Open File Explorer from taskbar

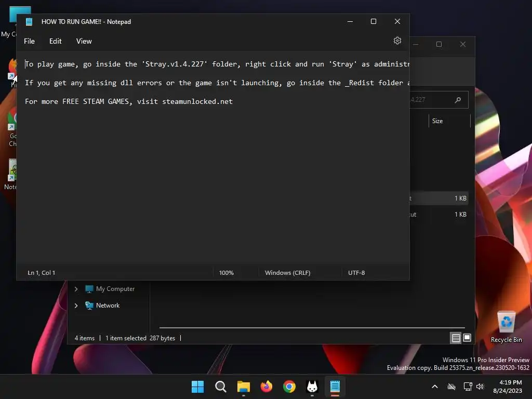pyautogui.click(x=243, y=387)
